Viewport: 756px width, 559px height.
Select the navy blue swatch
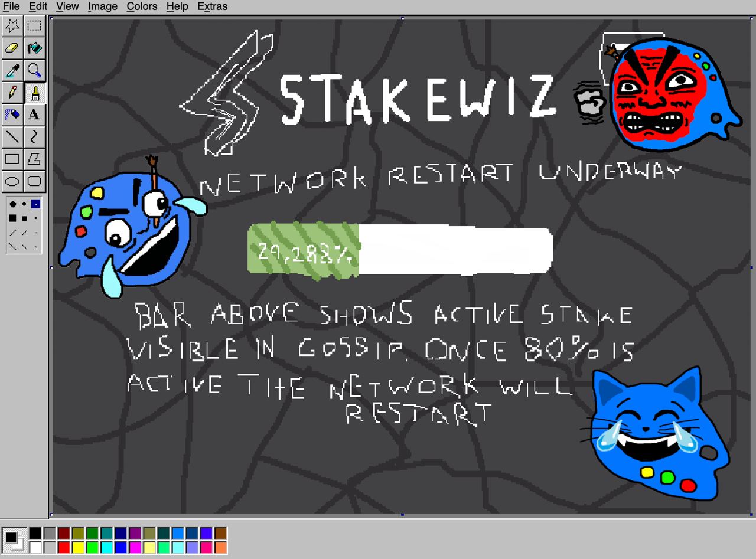point(120,534)
